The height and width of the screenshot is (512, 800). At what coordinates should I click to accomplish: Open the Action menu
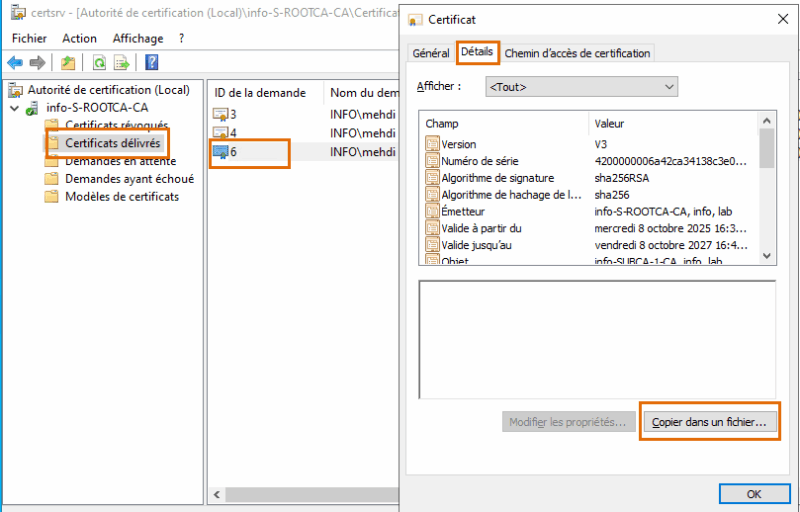click(x=79, y=38)
